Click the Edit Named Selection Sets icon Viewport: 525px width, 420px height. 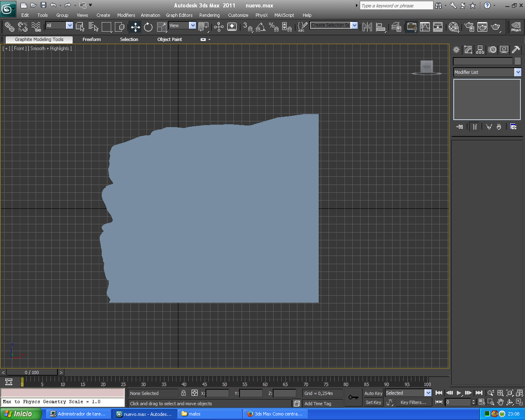[x=302, y=27]
